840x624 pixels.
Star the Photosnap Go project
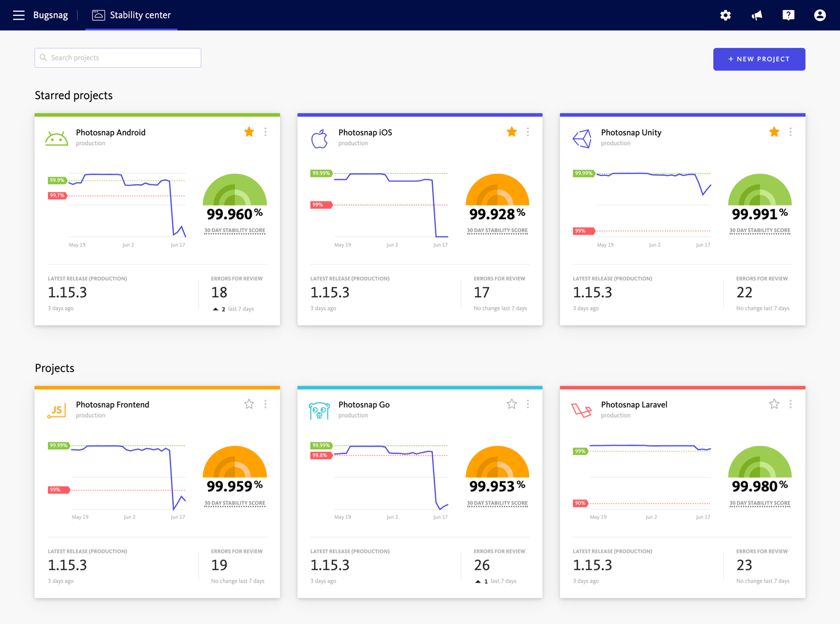click(511, 404)
